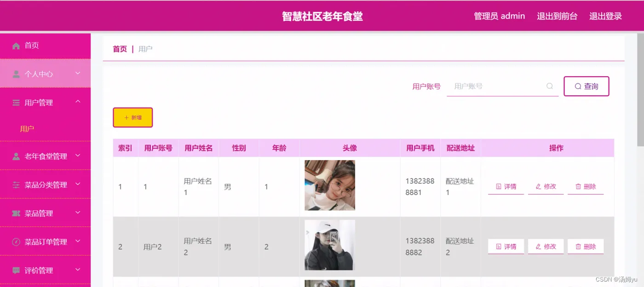Click 详情 for user 用户2

coord(506,247)
